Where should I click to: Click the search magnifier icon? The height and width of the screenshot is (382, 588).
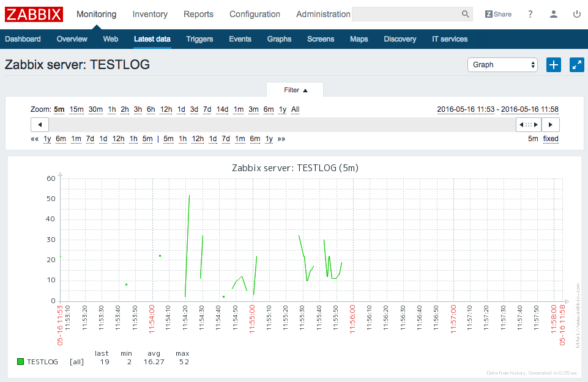(x=466, y=14)
